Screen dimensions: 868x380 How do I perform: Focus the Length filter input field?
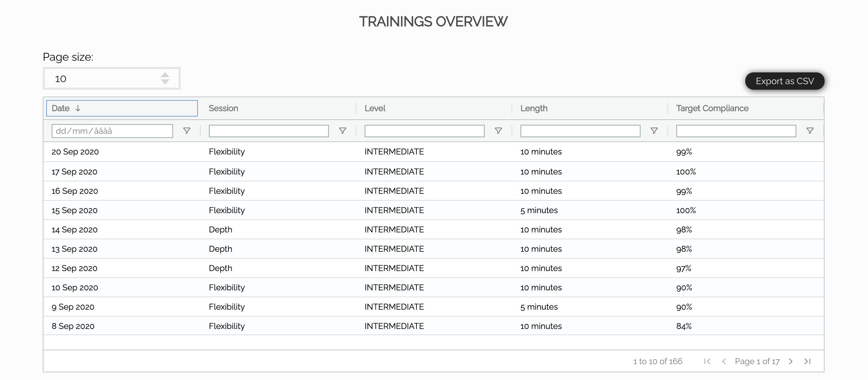[x=580, y=131]
